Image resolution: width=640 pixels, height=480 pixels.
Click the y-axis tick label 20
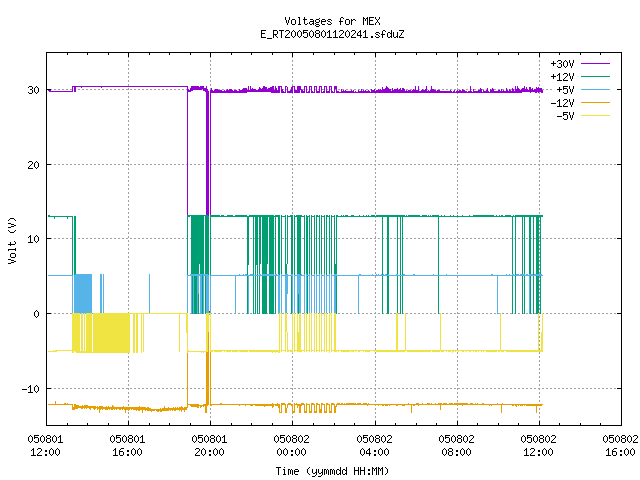(x=33, y=165)
